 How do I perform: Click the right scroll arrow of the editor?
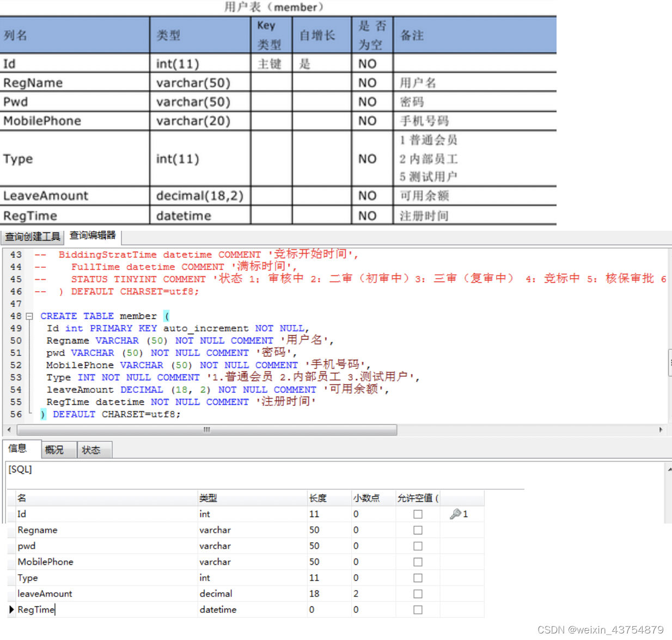tap(661, 430)
